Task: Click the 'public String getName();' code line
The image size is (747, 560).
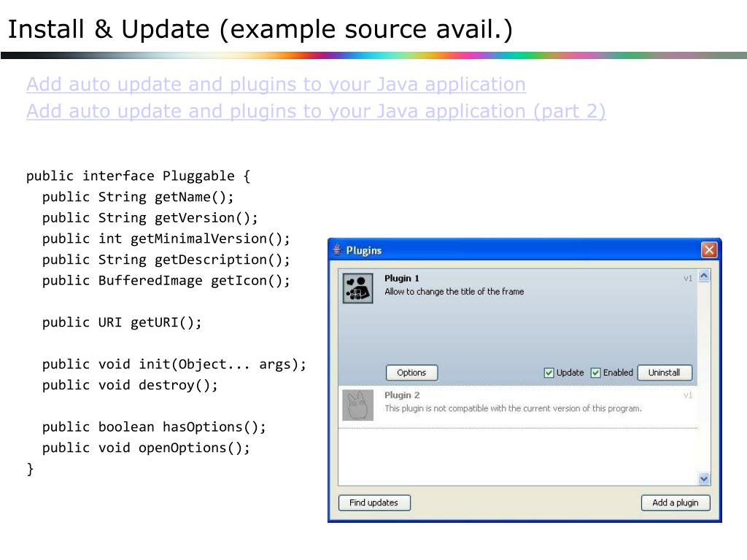Action: pos(138,197)
